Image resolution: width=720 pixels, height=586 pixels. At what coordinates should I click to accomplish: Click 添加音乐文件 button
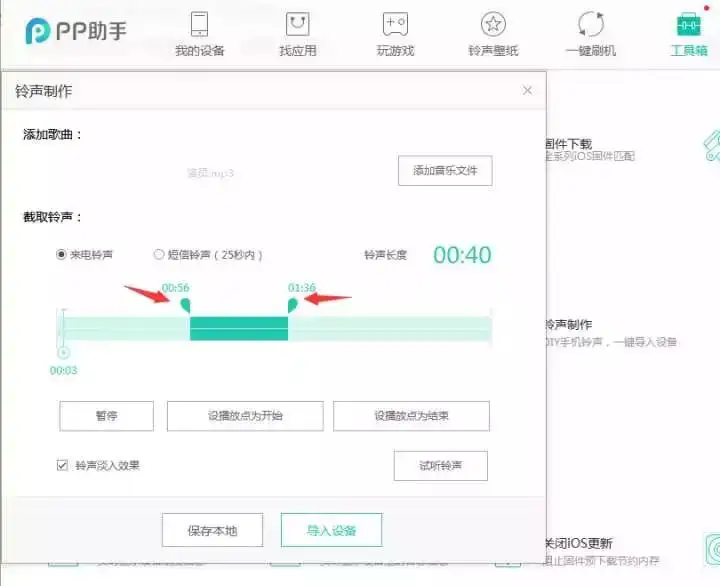click(x=445, y=170)
